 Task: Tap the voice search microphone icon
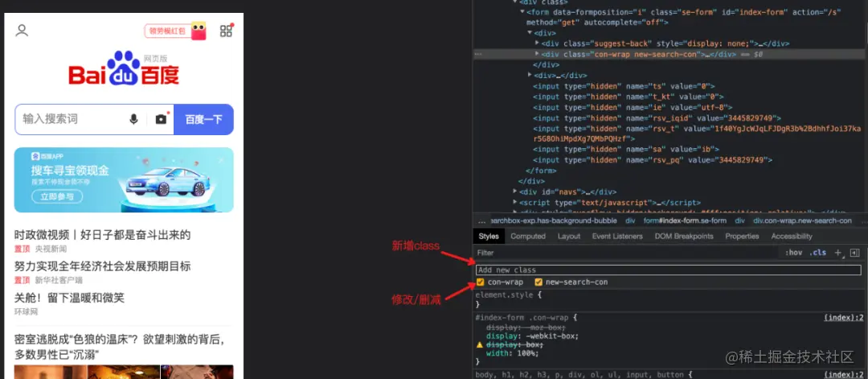[x=133, y=119]
